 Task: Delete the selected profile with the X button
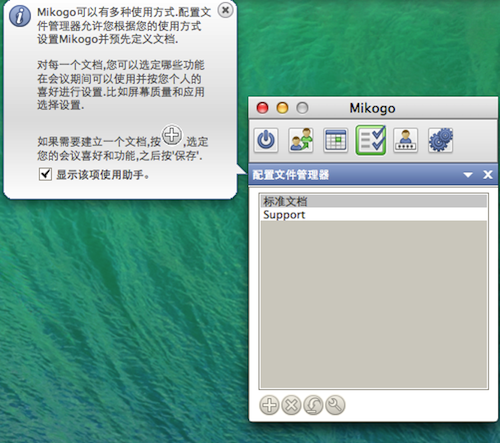coord(291,405)
